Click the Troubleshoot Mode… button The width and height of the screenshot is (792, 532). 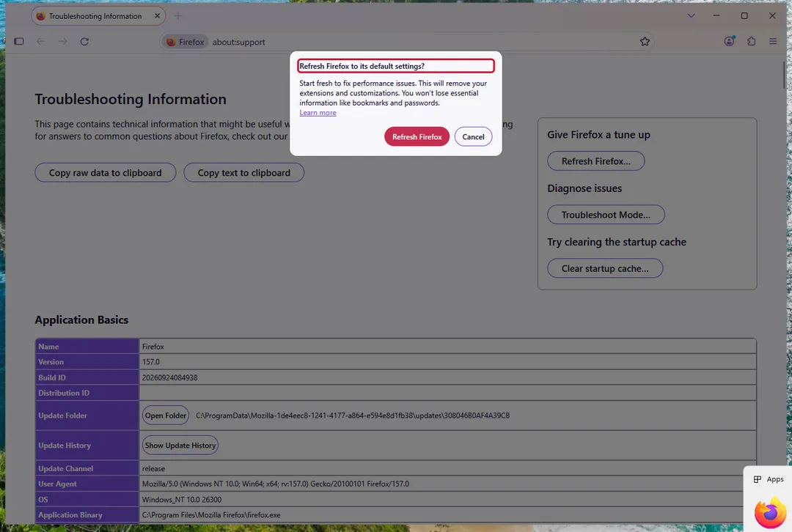click(606, 215)
